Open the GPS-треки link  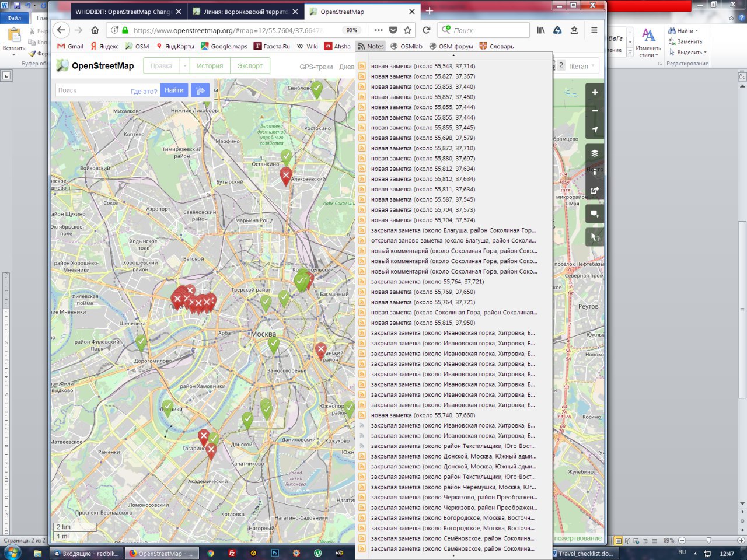tap(316, 66)
